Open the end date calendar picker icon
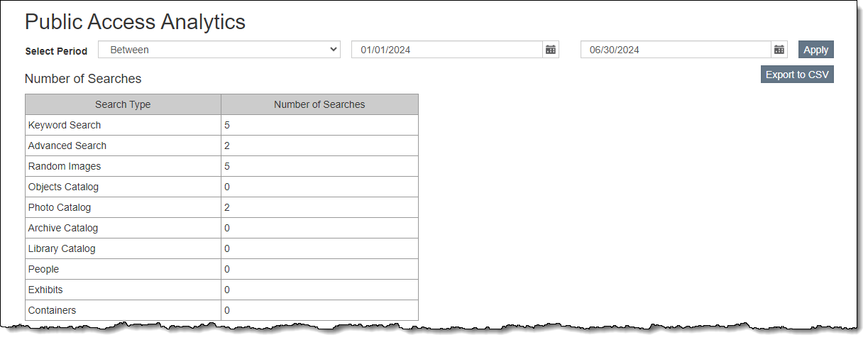Screen dimensions: 868x340 tap(779, 50)
